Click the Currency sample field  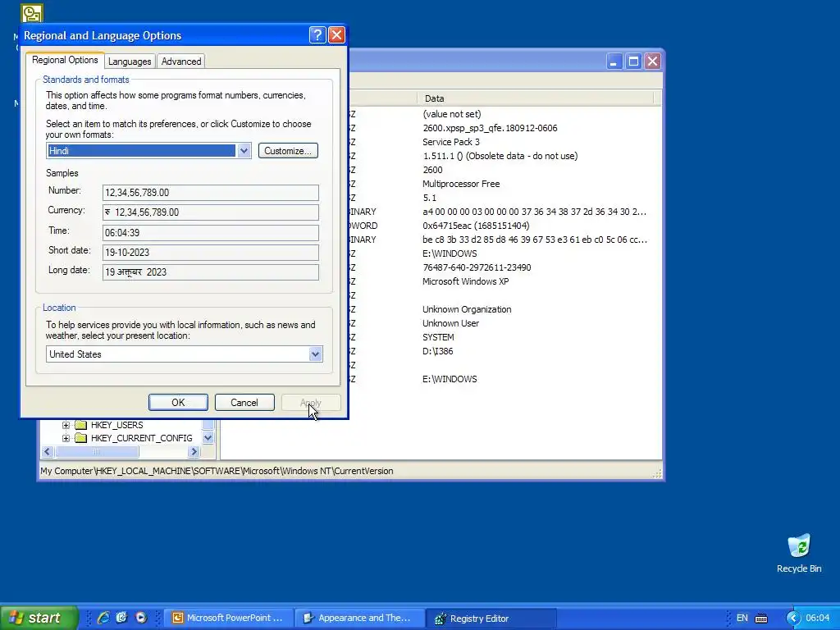(x=211, y=212)
